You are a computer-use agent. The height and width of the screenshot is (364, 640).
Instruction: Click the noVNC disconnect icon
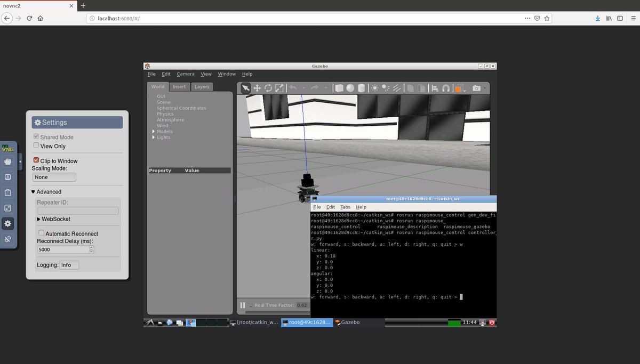[x=7, y=239]
